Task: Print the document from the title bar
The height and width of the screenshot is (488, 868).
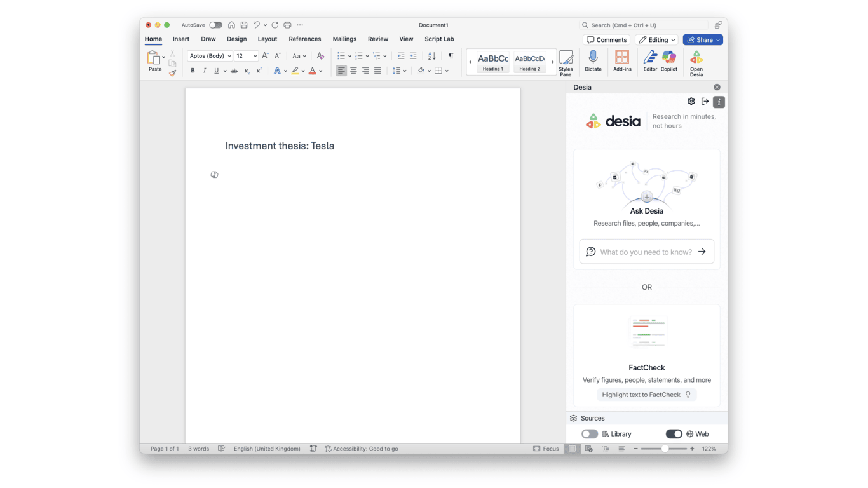Action: click(287, 25)
